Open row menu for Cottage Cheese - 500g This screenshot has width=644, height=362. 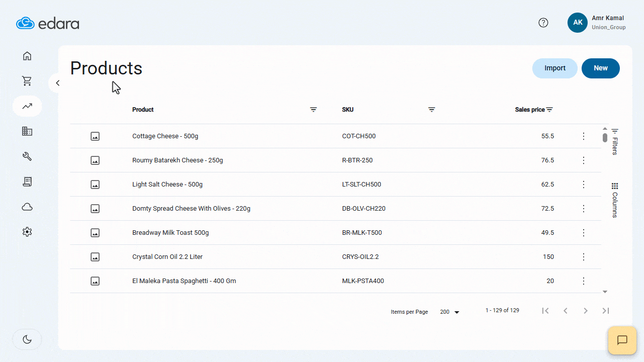point(584,136)
